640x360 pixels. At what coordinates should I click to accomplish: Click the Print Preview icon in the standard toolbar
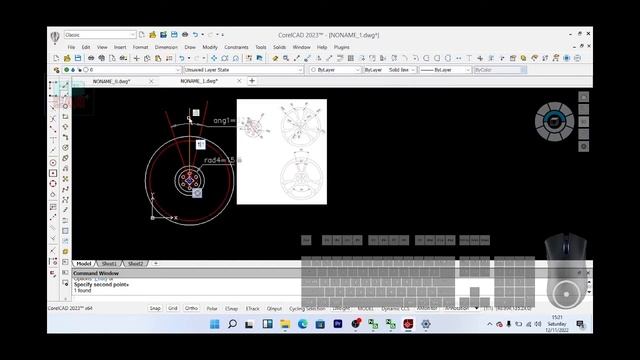click(101, 58)
